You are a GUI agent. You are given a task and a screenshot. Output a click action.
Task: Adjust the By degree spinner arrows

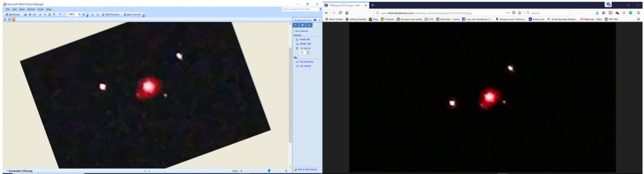308,52
